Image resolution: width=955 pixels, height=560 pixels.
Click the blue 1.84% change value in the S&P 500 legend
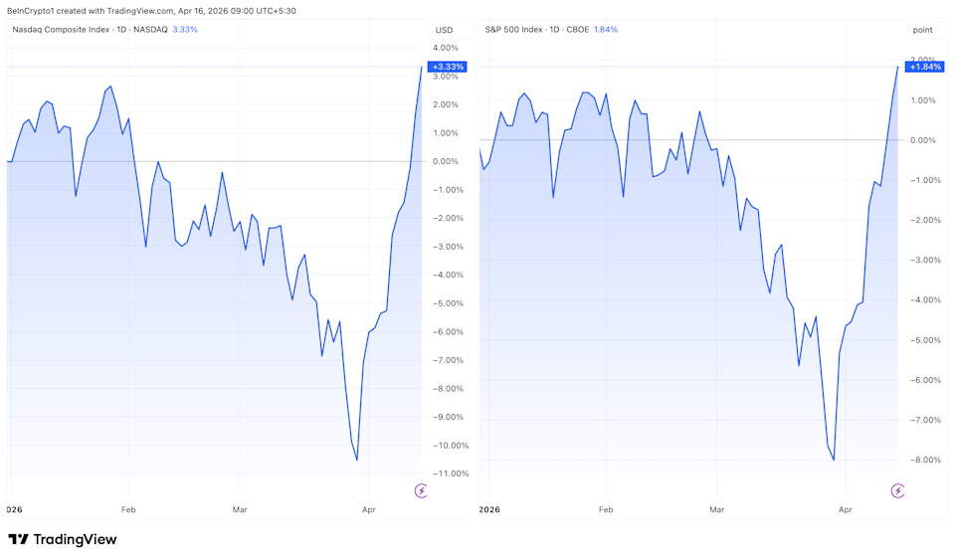606,30
